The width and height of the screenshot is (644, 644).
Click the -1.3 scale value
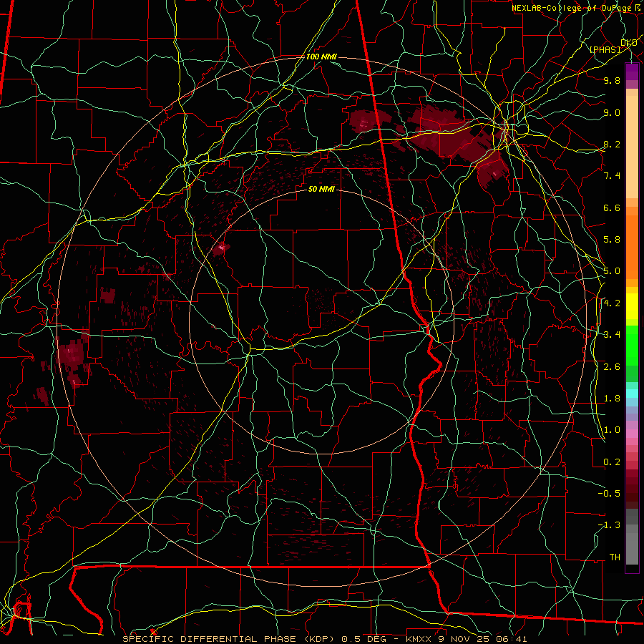coord(609,525)
